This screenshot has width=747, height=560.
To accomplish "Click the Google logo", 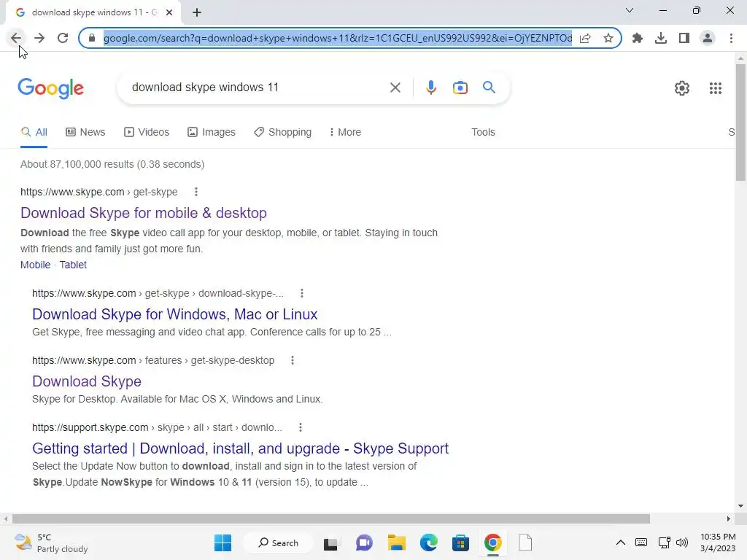I will point(50,88).
